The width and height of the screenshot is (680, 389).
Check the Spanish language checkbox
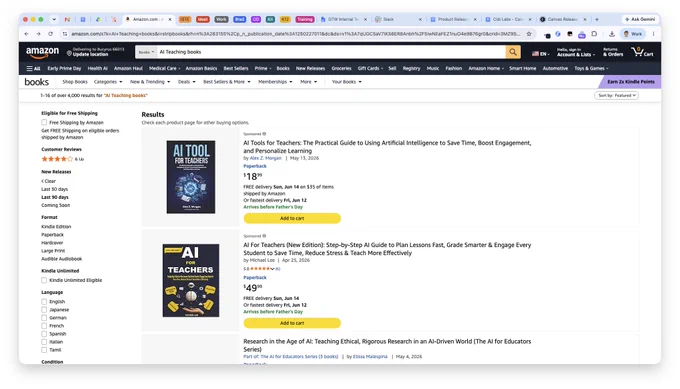click(x=44, y=334)
